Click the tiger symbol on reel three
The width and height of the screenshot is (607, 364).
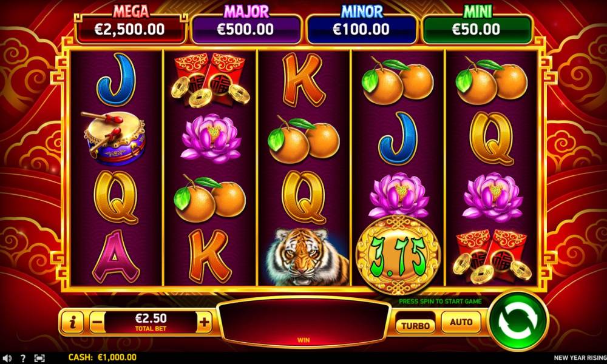click(x=304, y=257)
